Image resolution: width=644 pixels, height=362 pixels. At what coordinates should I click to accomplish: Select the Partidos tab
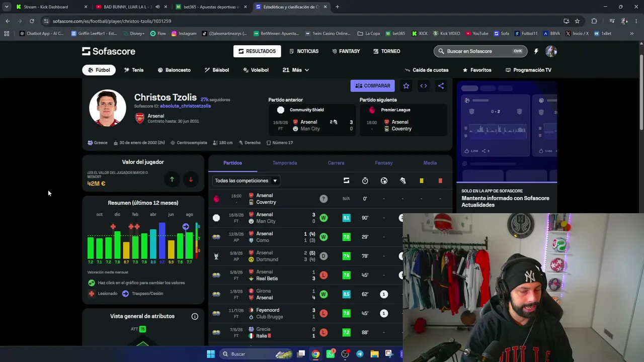(x=233, y=163)
